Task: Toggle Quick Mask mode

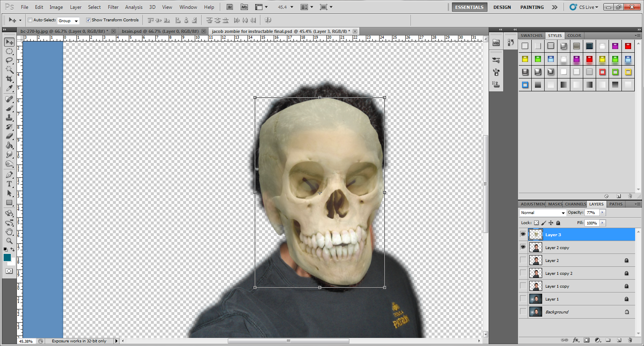Action: [x=9, y=271]
